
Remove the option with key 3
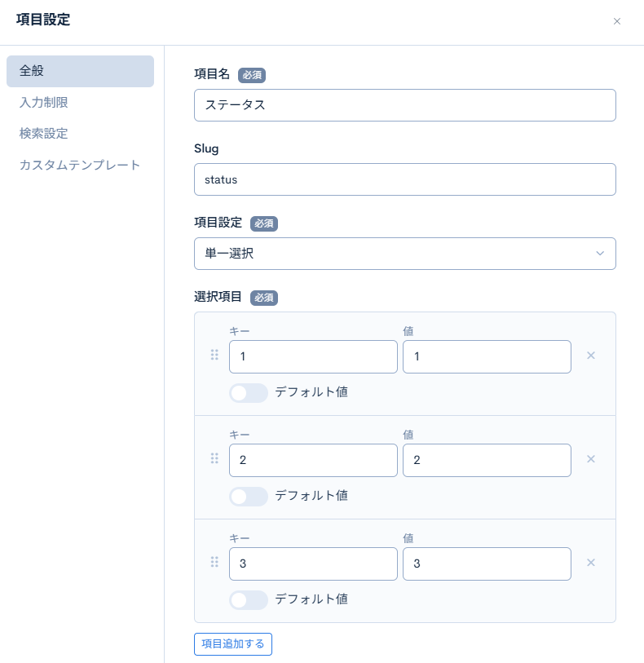tap(591, 562)
